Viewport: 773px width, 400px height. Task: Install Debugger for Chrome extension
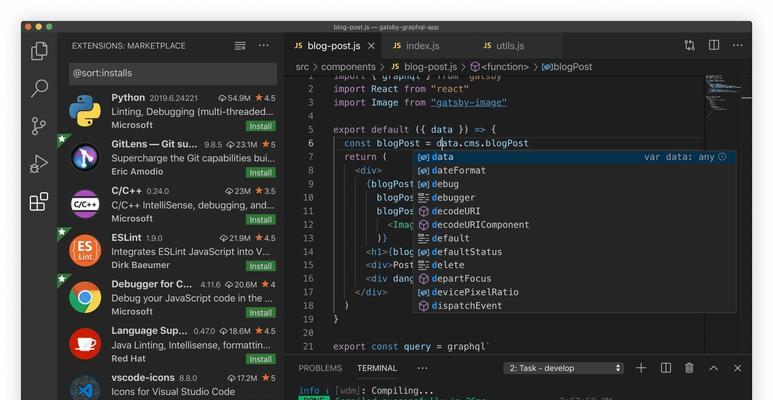(260, 313)
